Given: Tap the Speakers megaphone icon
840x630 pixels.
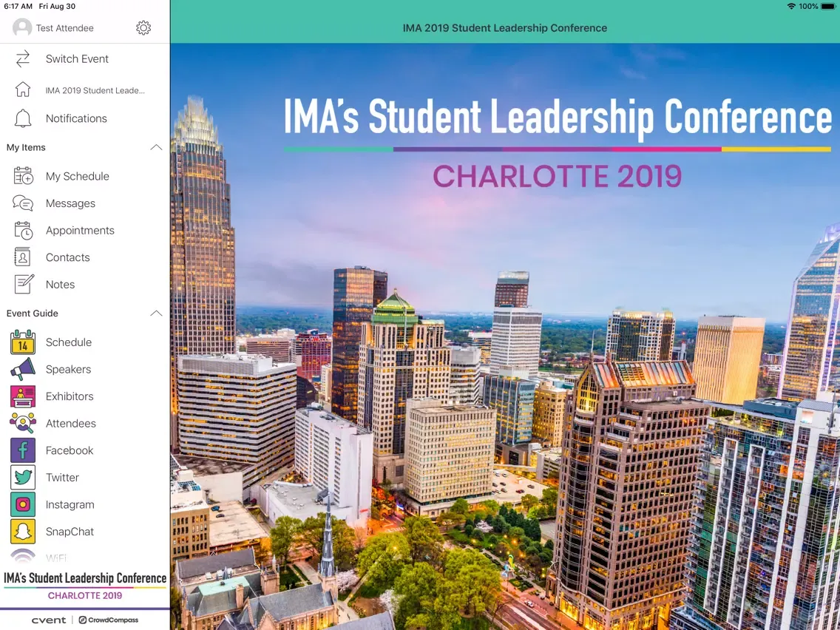Looking at the screenshot, I should click(23, 369).
